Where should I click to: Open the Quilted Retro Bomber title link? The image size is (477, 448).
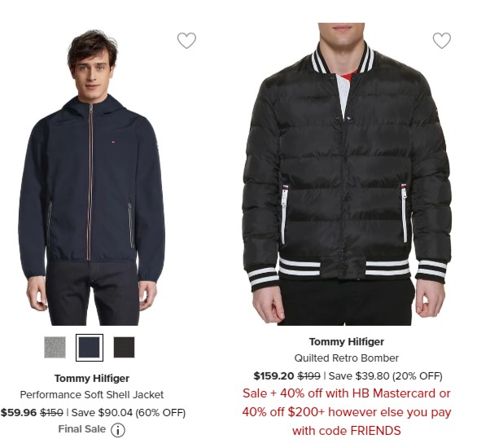[347, 358]
